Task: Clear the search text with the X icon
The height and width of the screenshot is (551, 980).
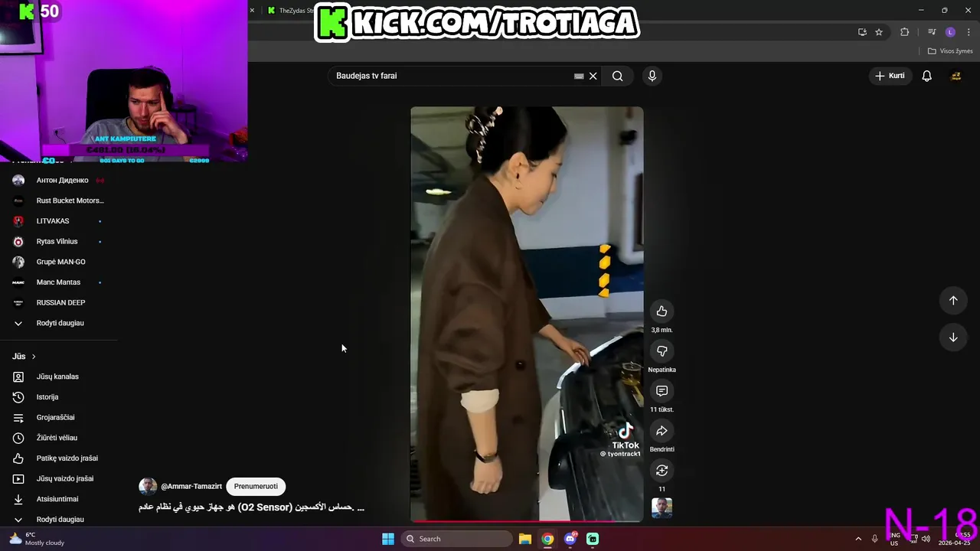Action: (593, 76)
